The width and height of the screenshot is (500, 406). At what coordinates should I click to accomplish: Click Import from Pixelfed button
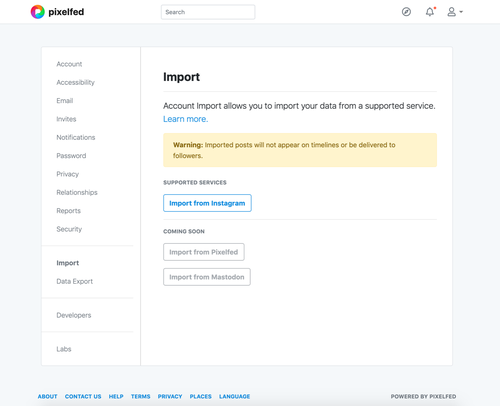[x=204, y=252]
